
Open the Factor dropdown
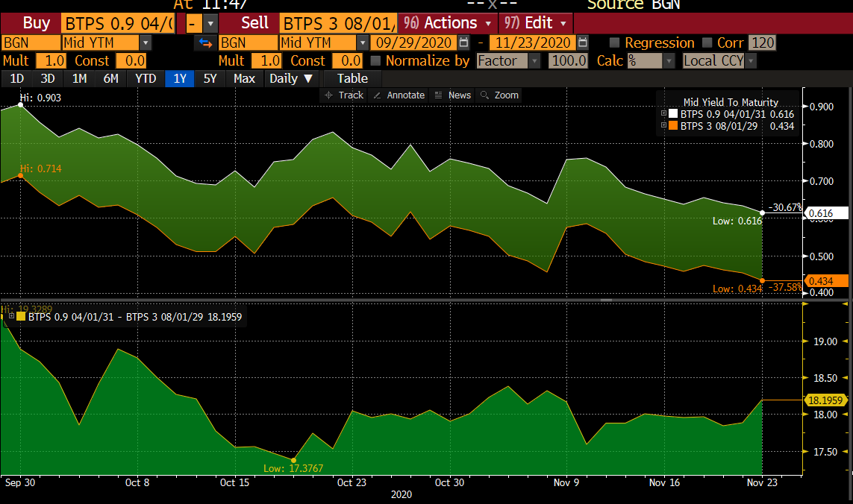[x=535, y=60]
